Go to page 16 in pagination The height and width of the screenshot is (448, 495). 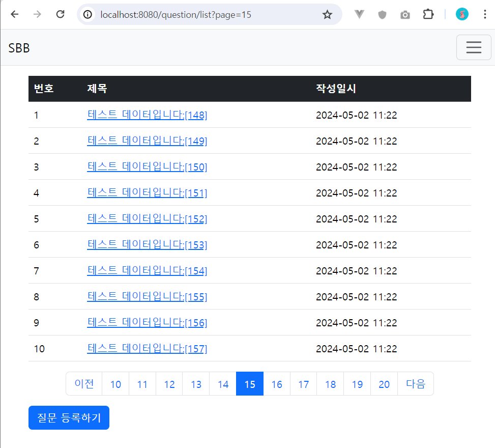tap(277, 383)
